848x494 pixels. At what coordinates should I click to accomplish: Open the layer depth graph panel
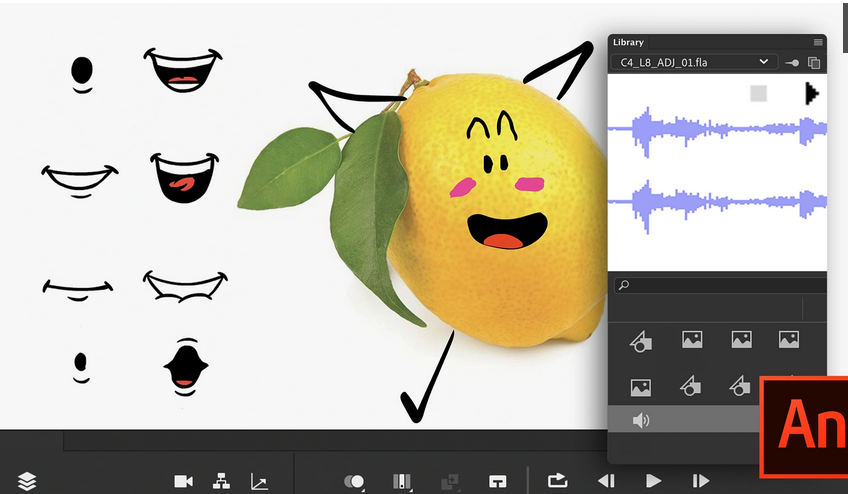(x=259, y=481)
